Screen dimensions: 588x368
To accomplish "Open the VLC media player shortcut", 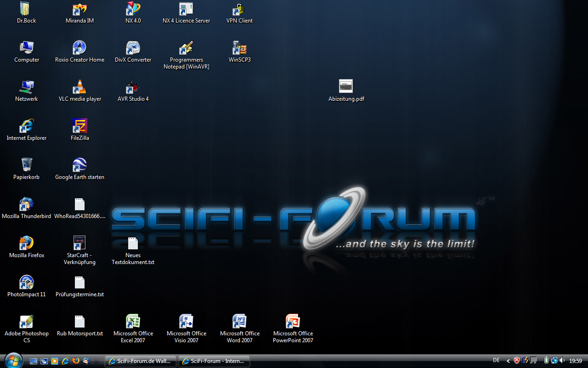I will [79, 87].
